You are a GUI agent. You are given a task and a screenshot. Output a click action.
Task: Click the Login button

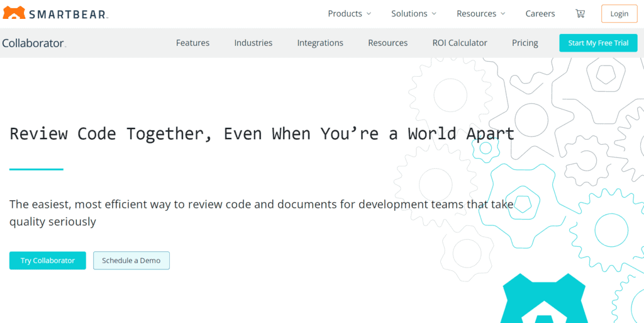pos(619,14)
